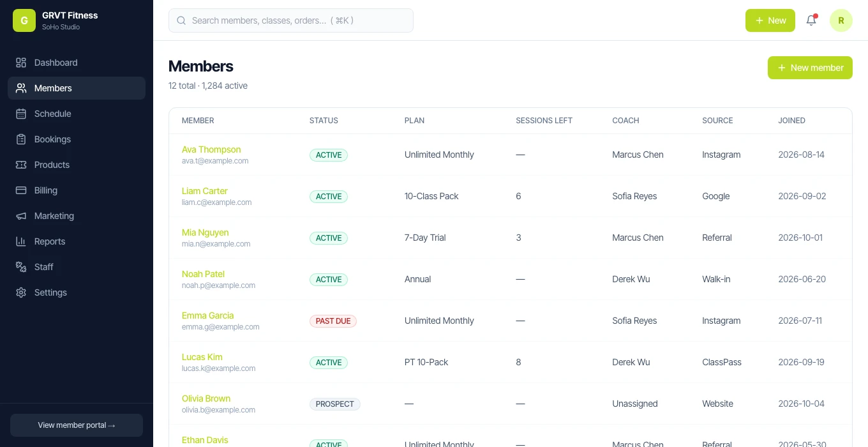868x447 pixels.
Task: Click the 2026-10-04 joined date
Action: (802, 404)
